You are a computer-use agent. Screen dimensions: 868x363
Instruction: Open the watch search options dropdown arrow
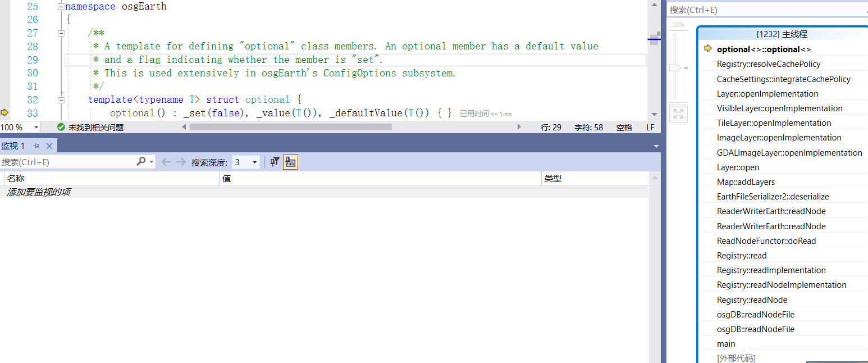[x=152, y=162]
